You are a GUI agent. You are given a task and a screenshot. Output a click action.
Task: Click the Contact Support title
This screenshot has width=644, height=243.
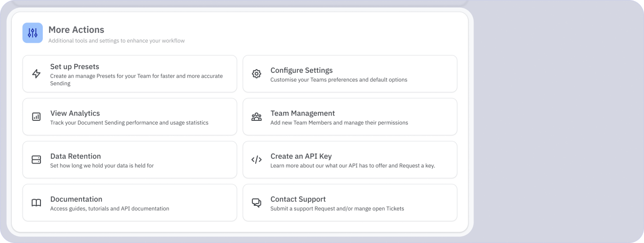(298, 199)
